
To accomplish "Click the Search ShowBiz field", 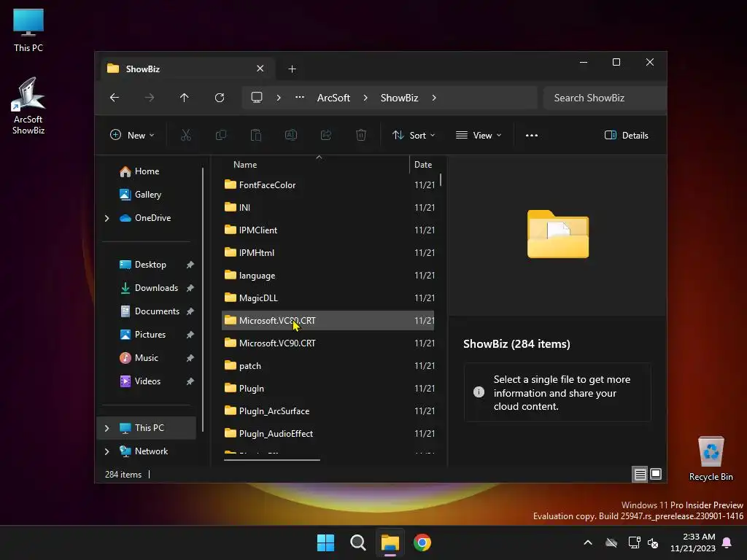I will point(605,98).
